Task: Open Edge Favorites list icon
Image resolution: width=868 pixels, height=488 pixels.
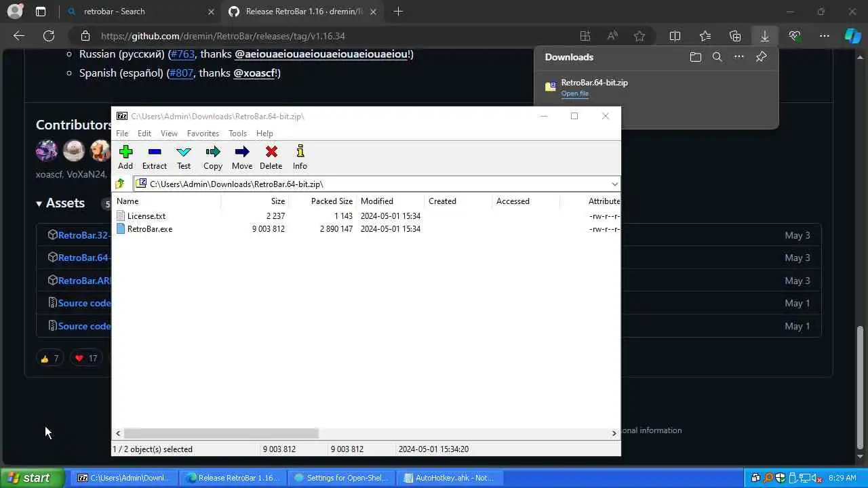Action: point(705,36)
